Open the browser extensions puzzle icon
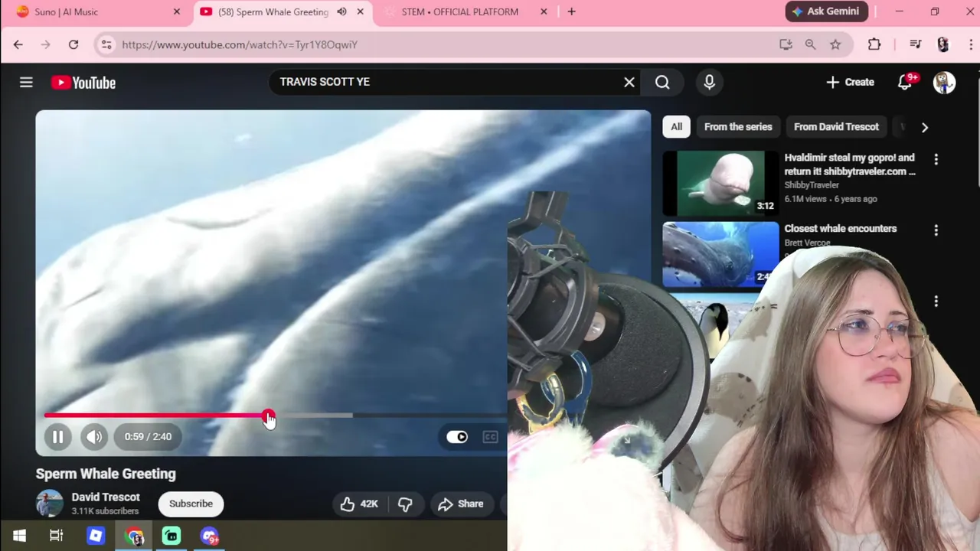The image size is (980, 551). pyautogui.click(x=874, y=44)
